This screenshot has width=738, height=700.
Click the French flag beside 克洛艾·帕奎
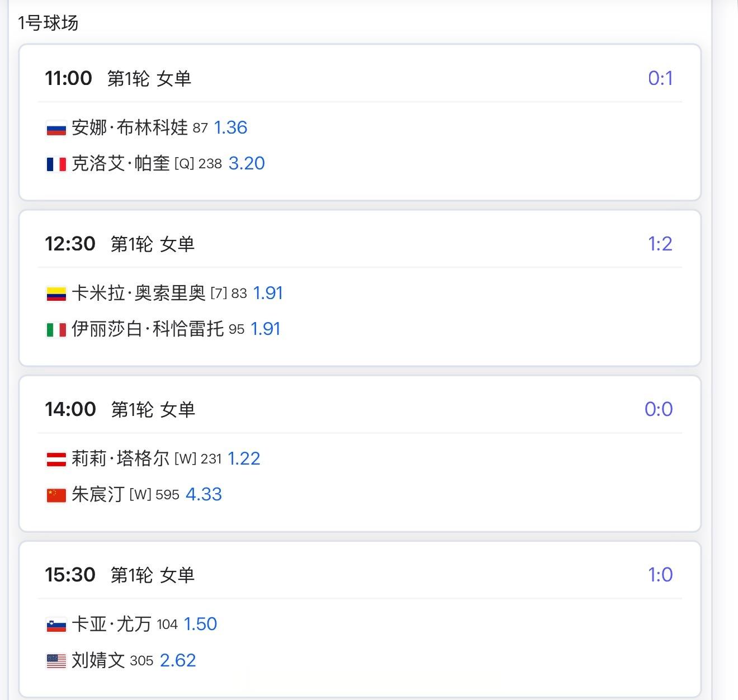[x=56, y=164]
